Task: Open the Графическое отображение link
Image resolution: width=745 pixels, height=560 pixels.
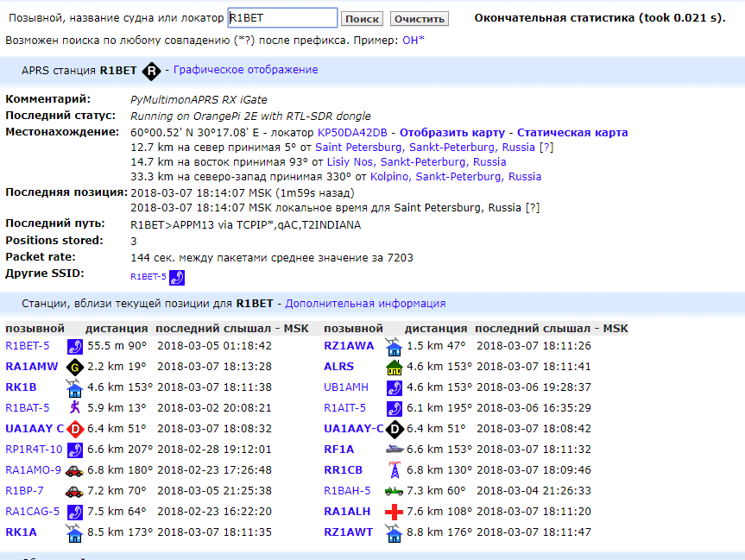Action: pyautogui.click(x=245, y=70)
